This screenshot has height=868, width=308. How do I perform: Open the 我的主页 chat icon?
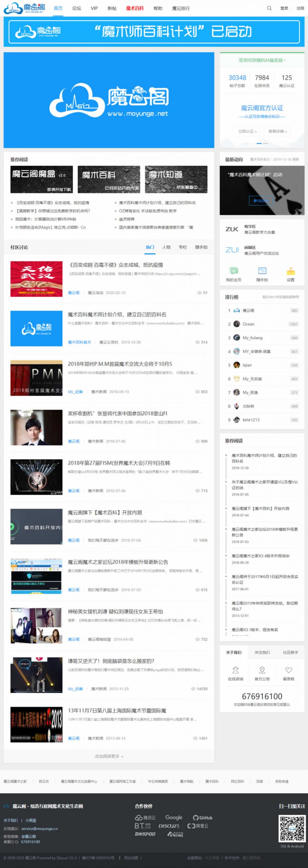click(x=233, y=271)
